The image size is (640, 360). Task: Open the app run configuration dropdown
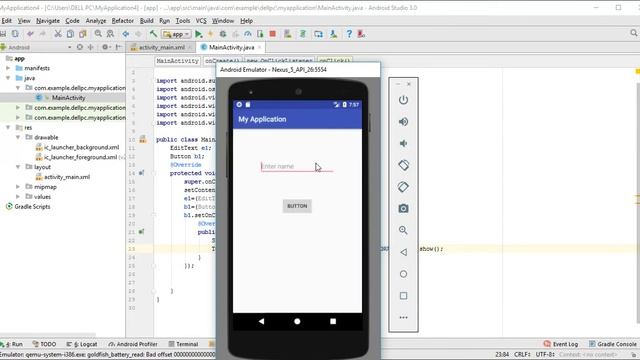tap(176, 34)
